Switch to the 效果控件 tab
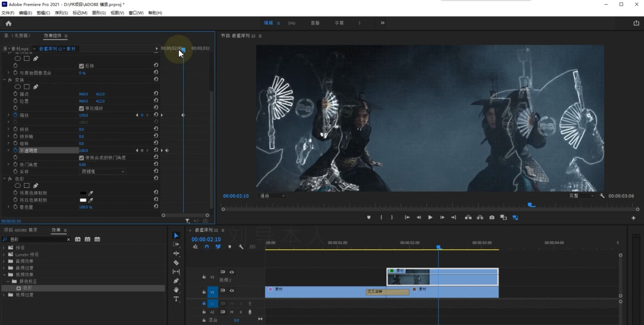 pos(52,36)
